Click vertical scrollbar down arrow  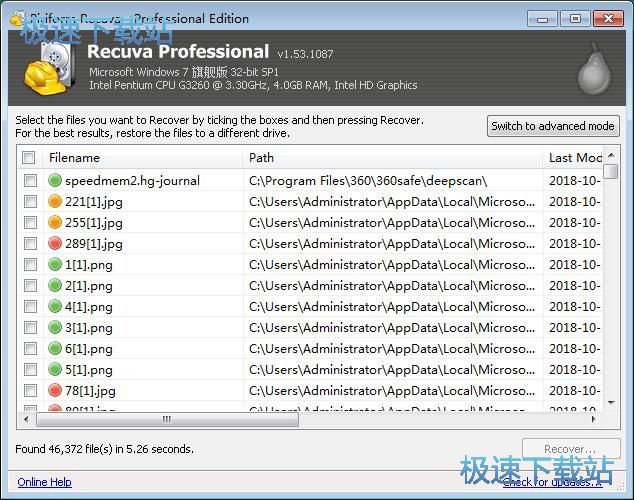coord(611,403)
